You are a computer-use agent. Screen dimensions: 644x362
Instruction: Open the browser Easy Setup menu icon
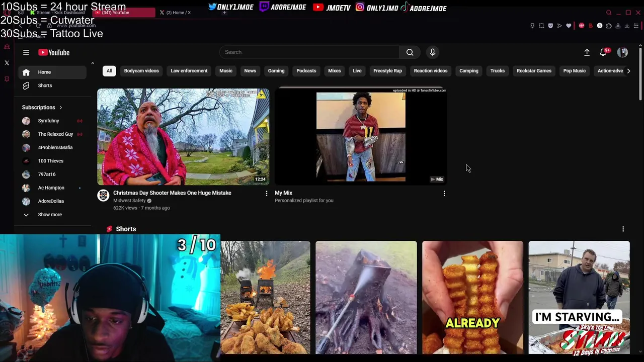636,26
